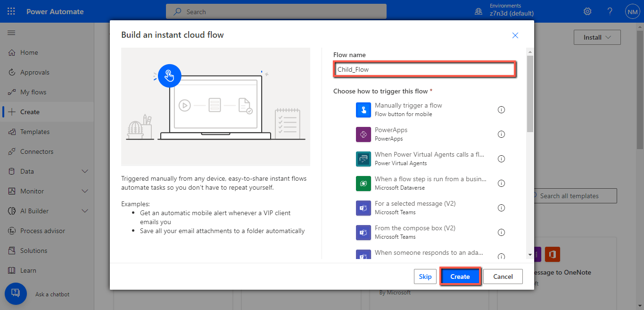The height and width of the screenshot is (310, 644).
Task: Select Create in the sidebar
Action: click(47, 112)
